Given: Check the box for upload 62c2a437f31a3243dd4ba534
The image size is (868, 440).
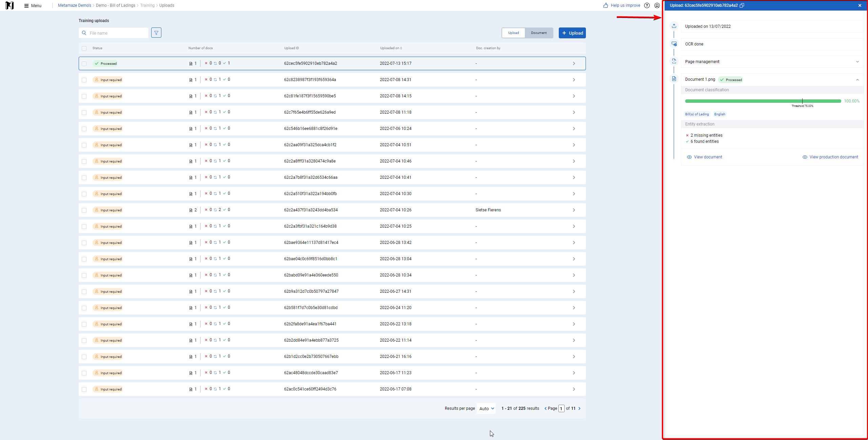Looking at the screenshot, I should point(84,210).
